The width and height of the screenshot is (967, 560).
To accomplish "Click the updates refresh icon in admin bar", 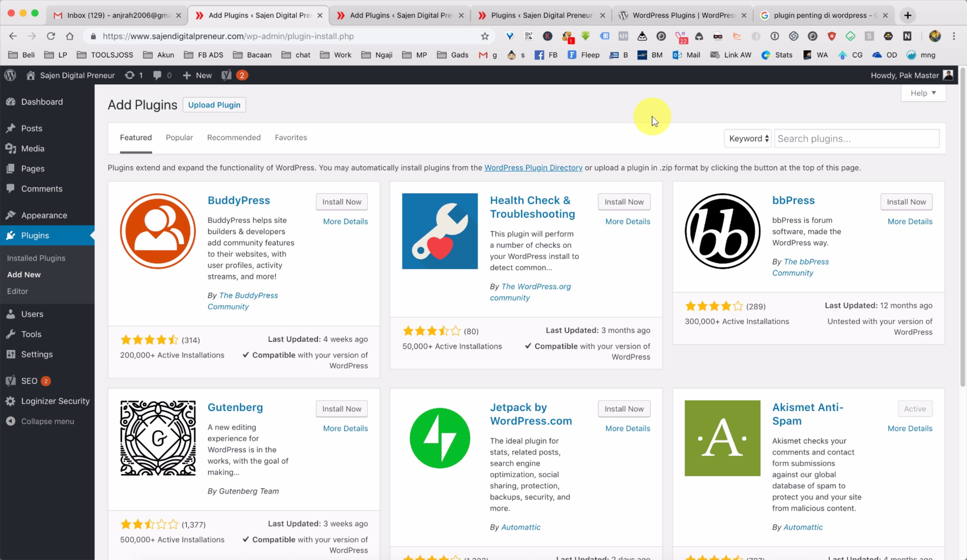I will point(130,75).
